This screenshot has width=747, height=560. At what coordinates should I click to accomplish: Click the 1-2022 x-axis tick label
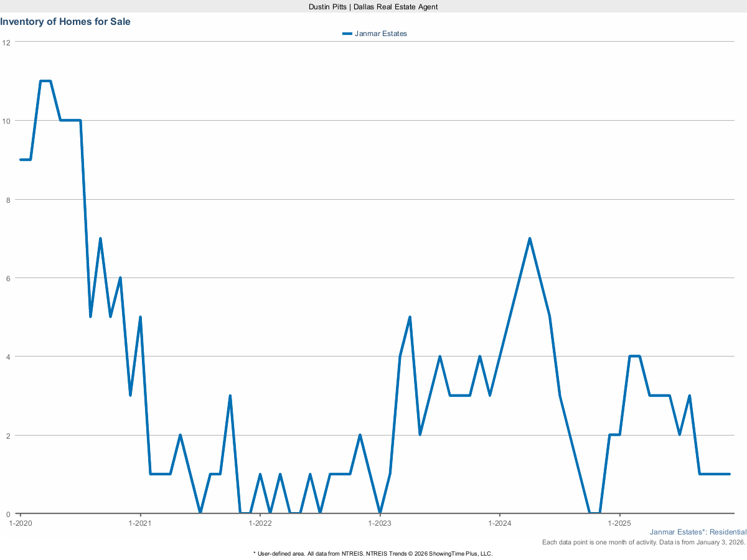pyautogui.click(x=261, y=523)
